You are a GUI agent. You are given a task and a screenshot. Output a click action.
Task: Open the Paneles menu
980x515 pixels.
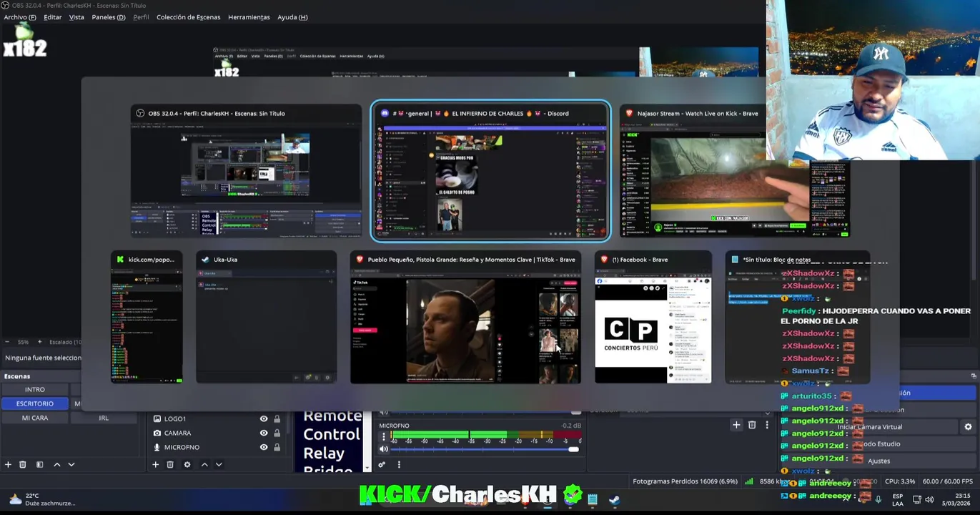(109, 17)
